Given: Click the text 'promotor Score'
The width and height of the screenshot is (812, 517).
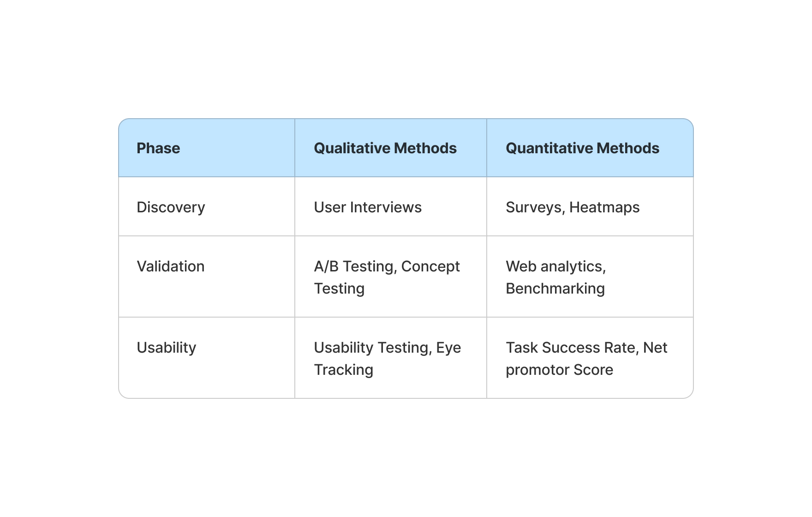Looking at the screenshot, I should click(559, 370).
